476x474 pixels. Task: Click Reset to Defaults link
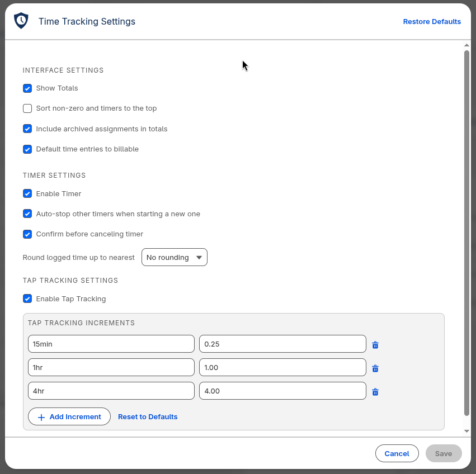coord(148,417)
